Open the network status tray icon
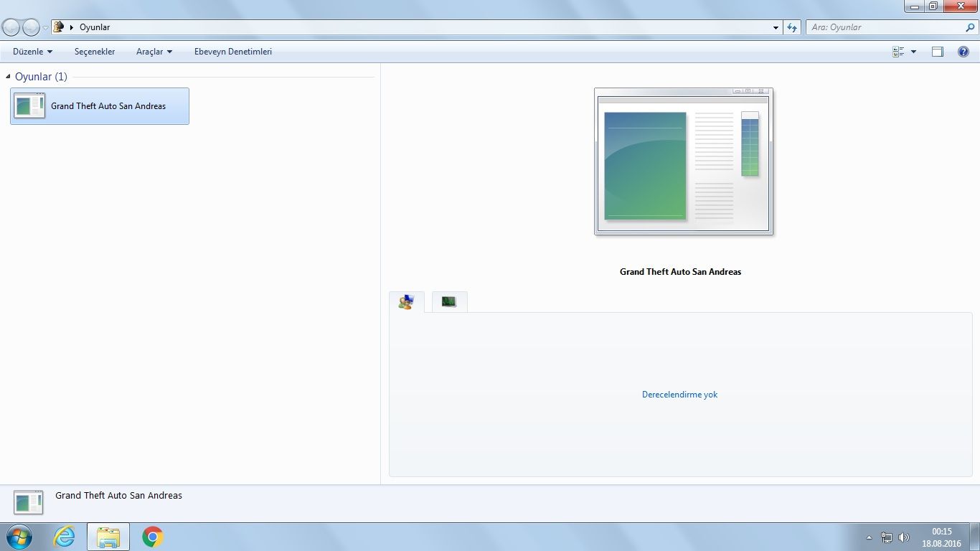Viewport: 980px width, 551px height. click(x=887, y=537)
